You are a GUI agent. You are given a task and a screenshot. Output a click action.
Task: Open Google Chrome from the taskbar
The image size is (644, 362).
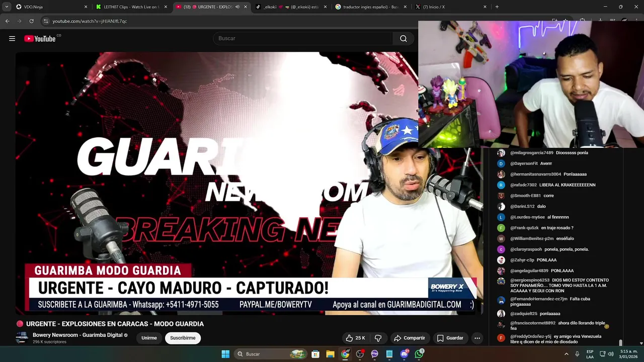(345, 354)
